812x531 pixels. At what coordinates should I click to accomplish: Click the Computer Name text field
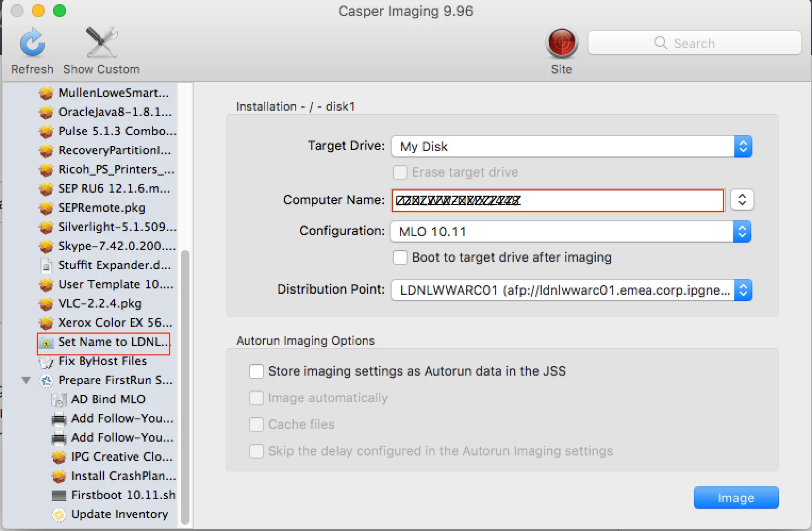558,201
